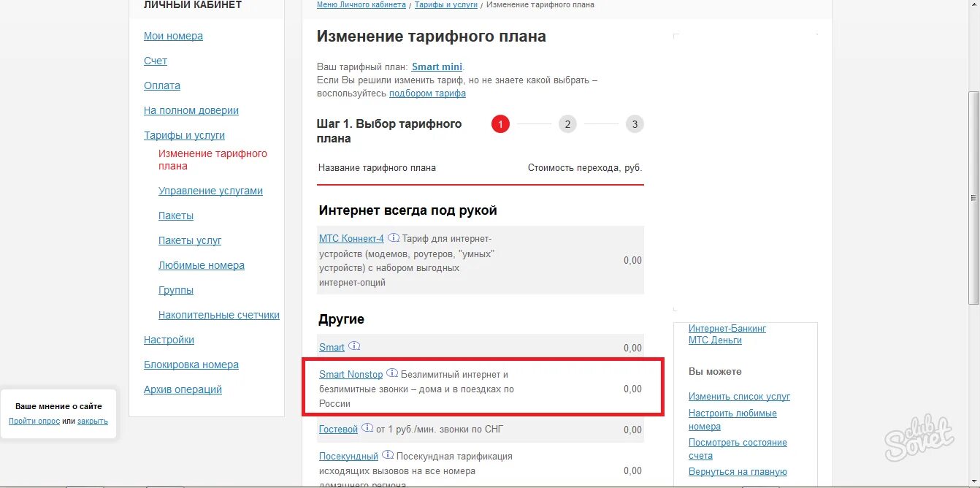
Task: Go to Настройки in sidebar
Action: click(x=169, y=340)
